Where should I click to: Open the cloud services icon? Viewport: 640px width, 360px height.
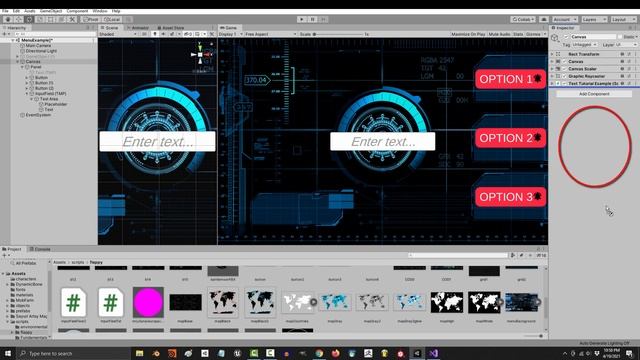click(543, 19)
